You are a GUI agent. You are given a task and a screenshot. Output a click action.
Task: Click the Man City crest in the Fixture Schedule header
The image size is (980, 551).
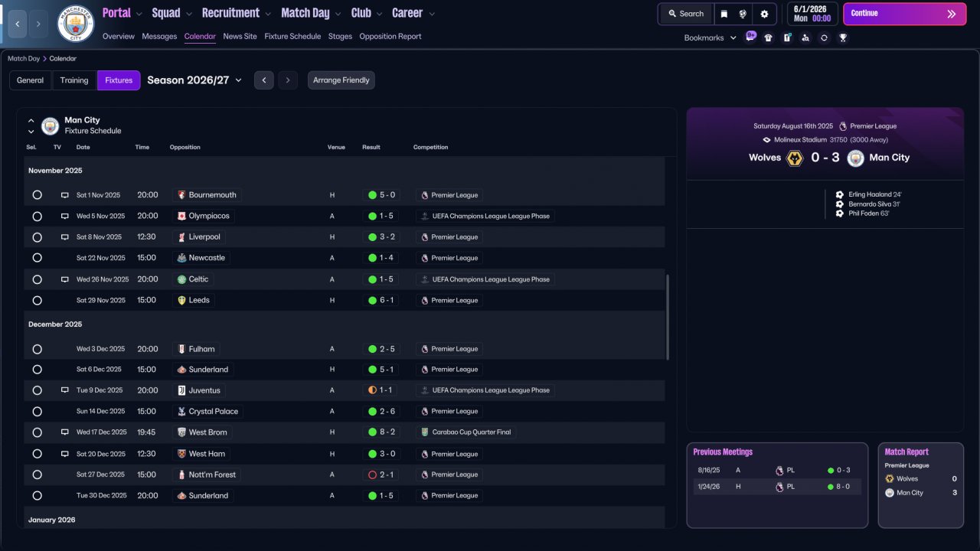[x=51, y=126]
